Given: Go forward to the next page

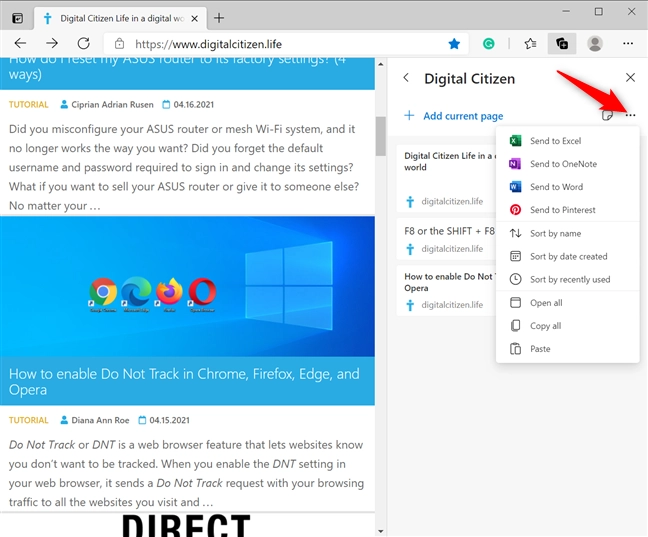Looking at the screenshot, I should click(x=52, y=43).
